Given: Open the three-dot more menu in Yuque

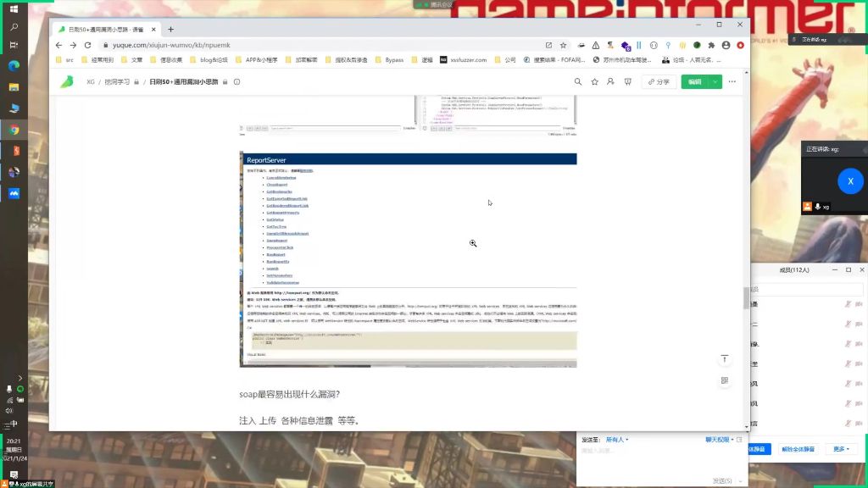Looking at the screenshot, I should (732, 82).
